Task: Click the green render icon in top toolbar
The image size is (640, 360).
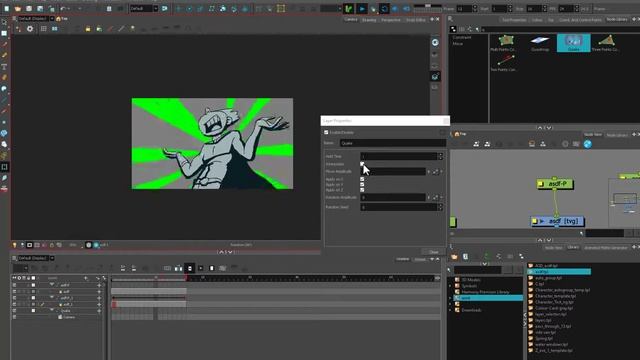Action: pos(349,9)
